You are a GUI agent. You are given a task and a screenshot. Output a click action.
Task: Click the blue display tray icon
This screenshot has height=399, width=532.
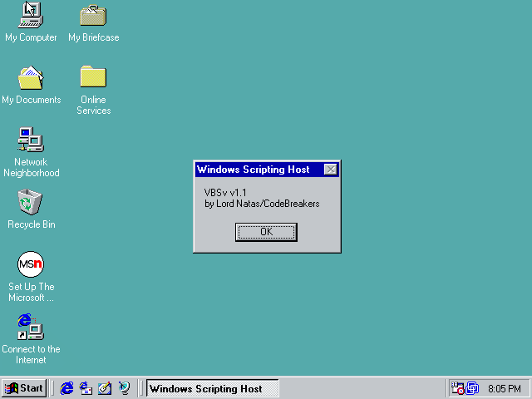[472, 388]
